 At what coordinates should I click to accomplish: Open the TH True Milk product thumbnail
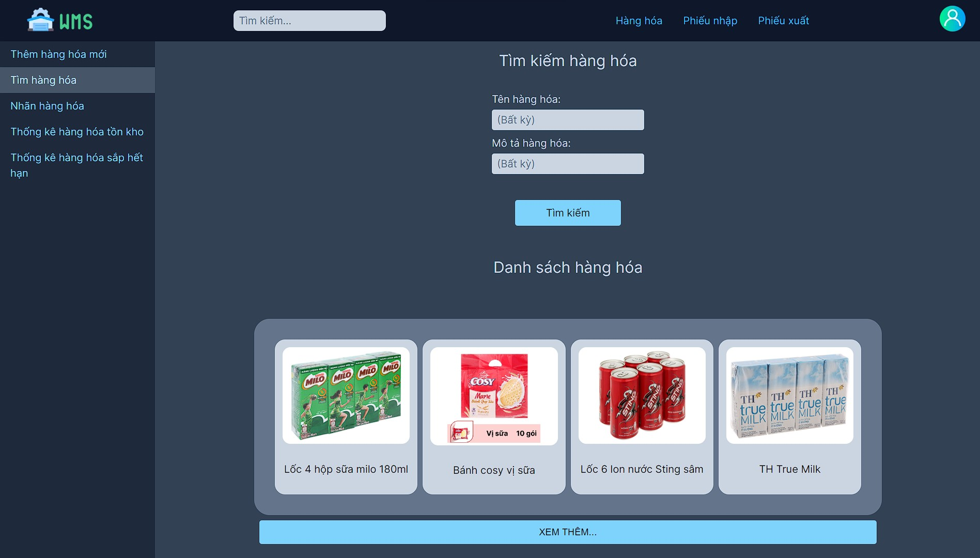click(789, 395)
